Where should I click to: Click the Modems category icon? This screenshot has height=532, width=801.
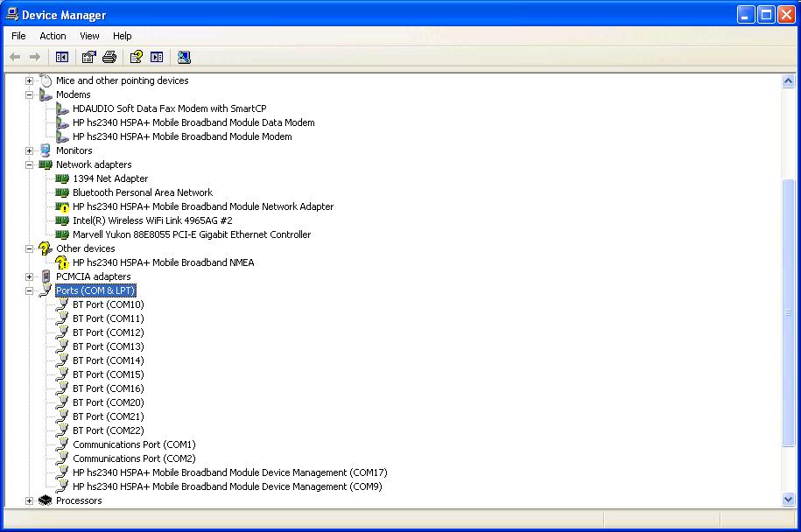coord(46,95)
